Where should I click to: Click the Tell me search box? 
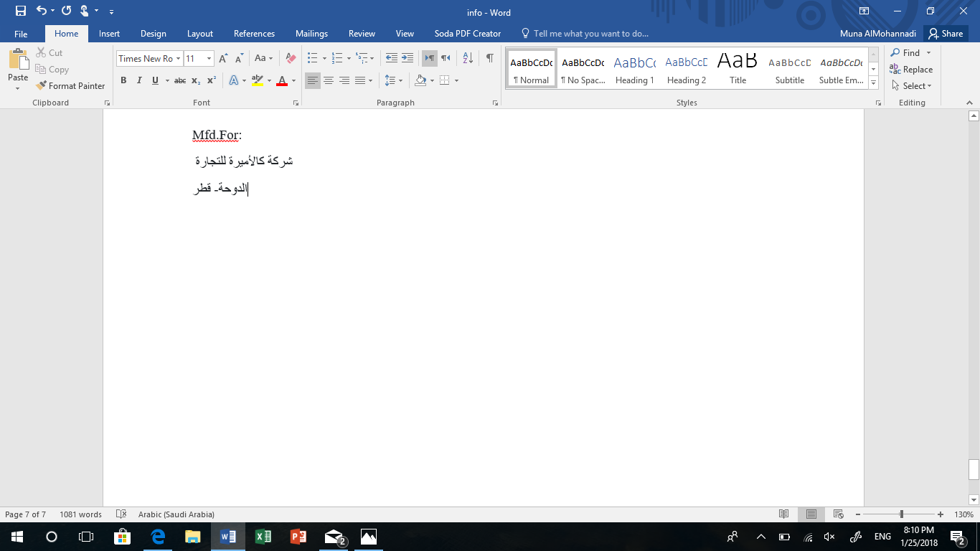(x=590, y=34)
